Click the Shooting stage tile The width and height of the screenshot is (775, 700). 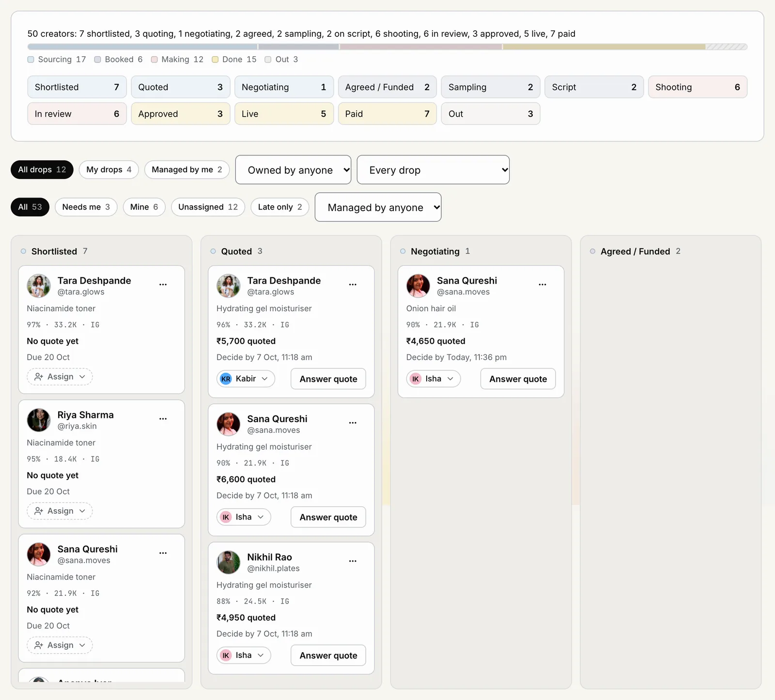click(x=697, y=87)
